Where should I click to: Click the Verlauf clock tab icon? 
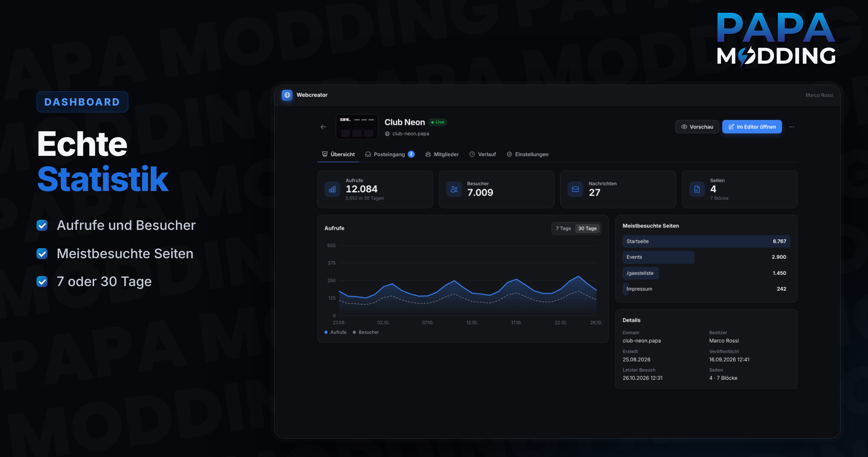[472, 154]
